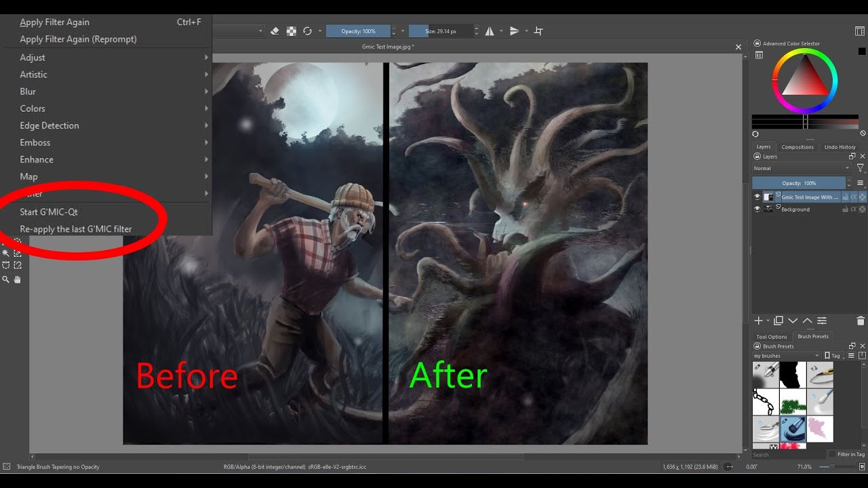868x488 pixels.
Task: Toggle preserve alpha checkerboard icon
Action: [x=291, y=31]
